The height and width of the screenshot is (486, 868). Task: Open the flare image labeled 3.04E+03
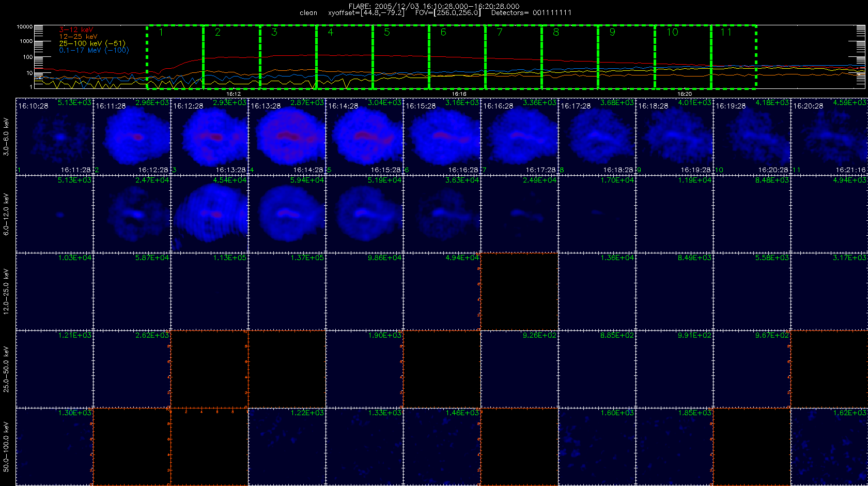point(364,136)
